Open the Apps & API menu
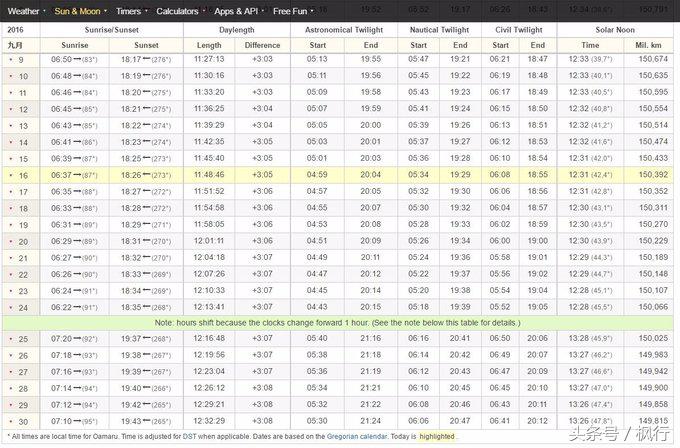This screenshot has height=448, width=680. 236,11
